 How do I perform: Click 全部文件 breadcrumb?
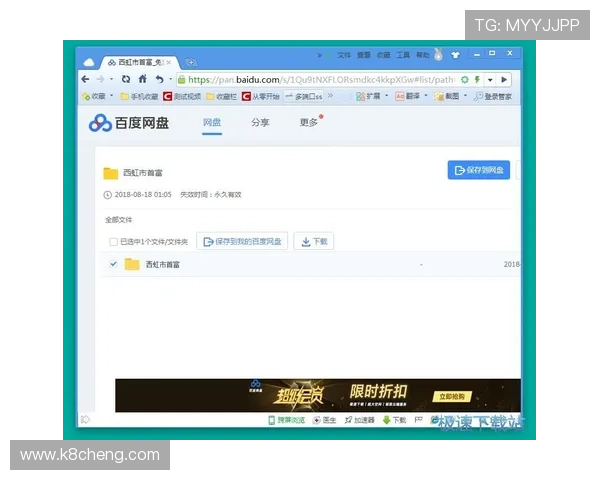(x=119, y=220)
